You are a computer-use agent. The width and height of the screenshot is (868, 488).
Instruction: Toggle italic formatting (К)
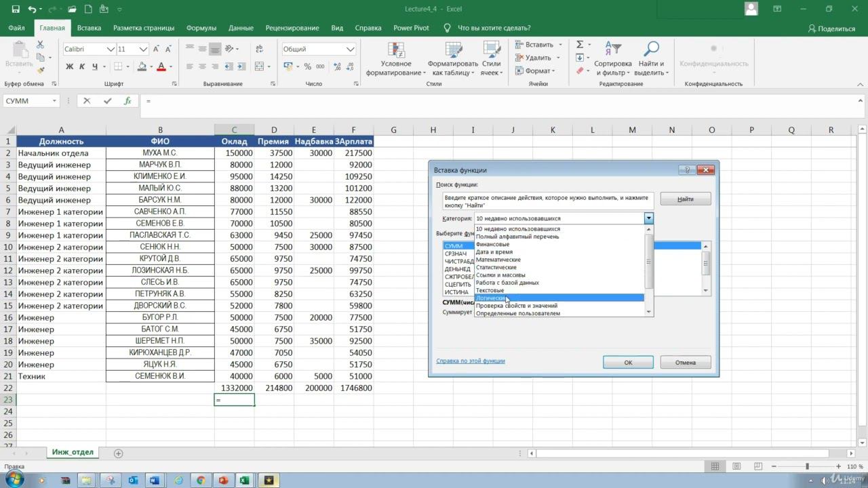pos(83,66)
